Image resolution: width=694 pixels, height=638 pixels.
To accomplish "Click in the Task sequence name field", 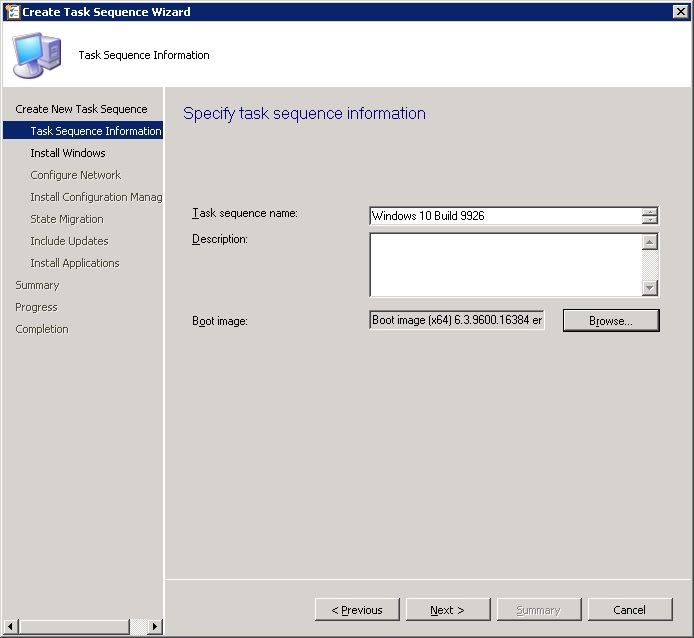I will tap(505, 216).
